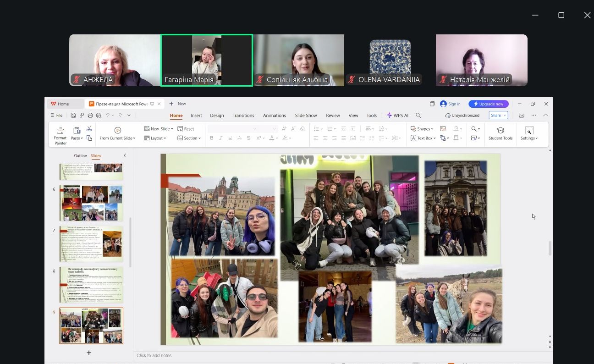The image size is (594, 364).
Task: Click the search magnifier beside WPS AI
Action: pyautogui.click(x=418, y=116)
